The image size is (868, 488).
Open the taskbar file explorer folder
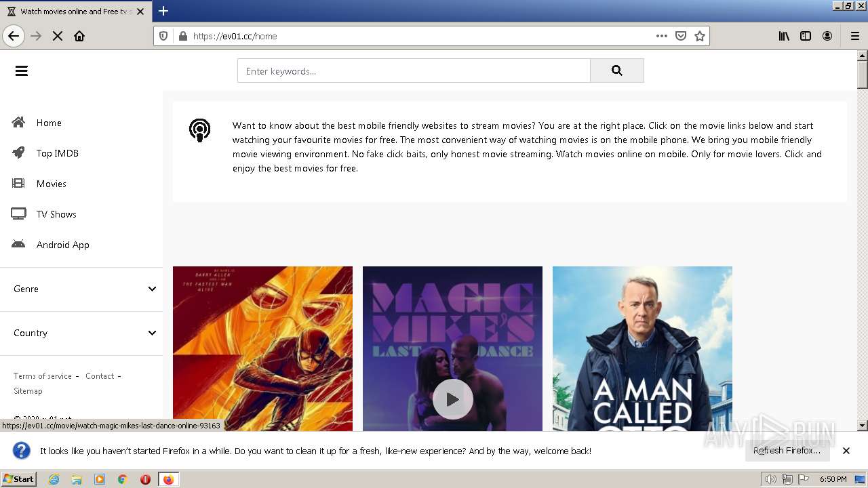click(77, 479)
